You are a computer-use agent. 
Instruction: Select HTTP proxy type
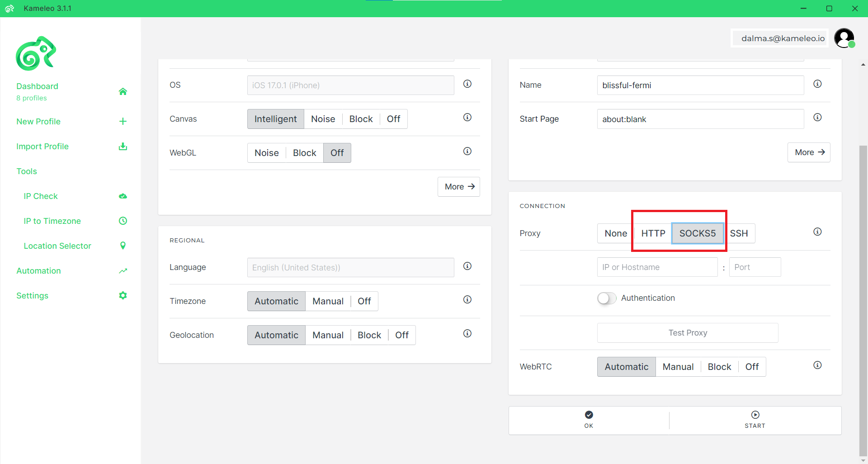pos(653,233)
